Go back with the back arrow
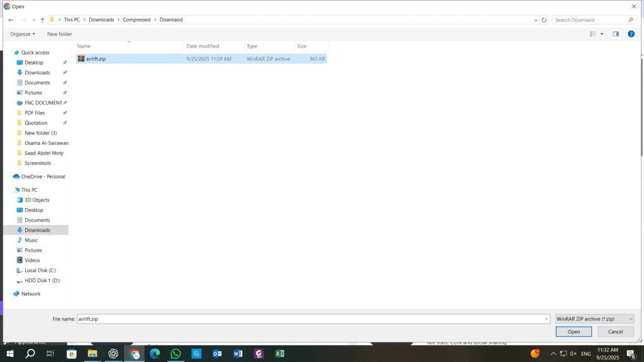This screenshot has width=644, height=362. tap(11, 19)
